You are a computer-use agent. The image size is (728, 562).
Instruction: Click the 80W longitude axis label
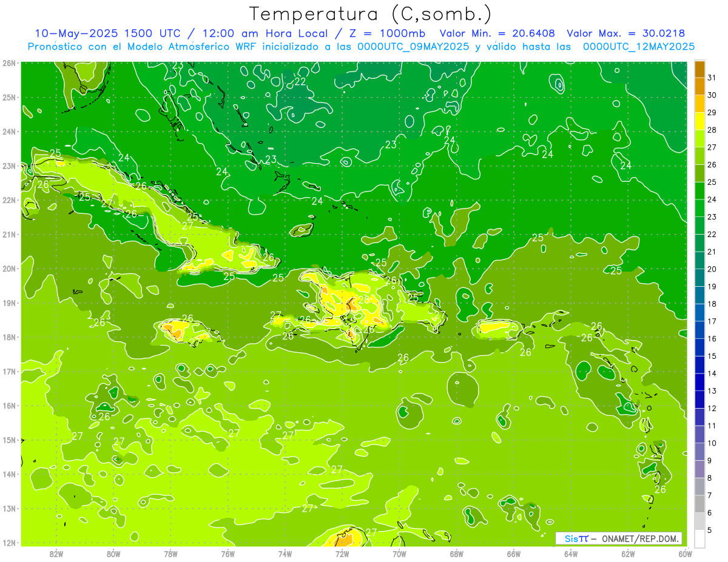click(x=113, y=554)
